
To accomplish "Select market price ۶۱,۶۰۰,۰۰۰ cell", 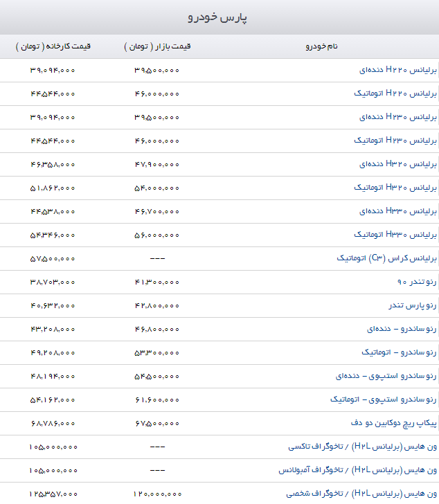I will [156, 400].
